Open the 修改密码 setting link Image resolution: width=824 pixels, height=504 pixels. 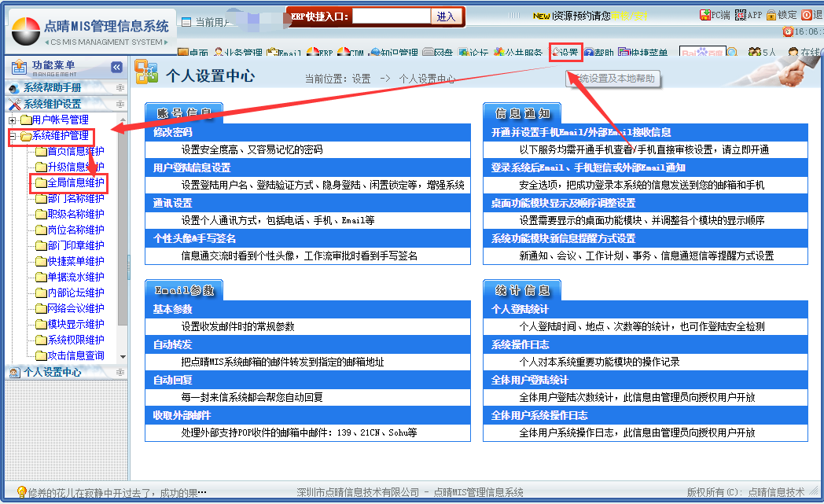pos(173,132)
